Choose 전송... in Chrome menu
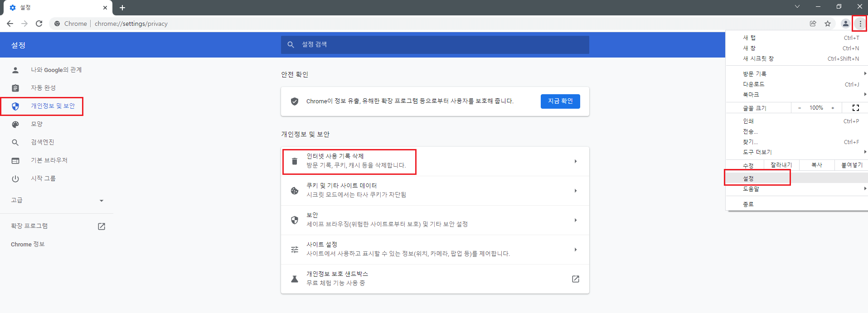The width and height of the screenshot is (868, 313). [x=797, y=131]
